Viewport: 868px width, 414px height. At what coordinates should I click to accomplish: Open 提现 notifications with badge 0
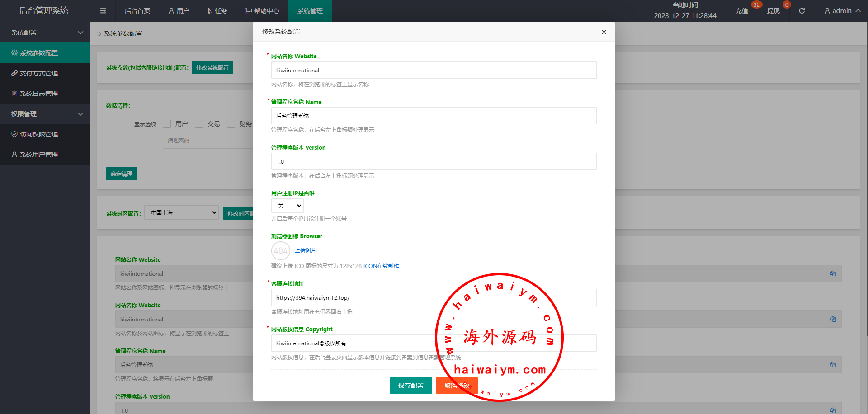tap(773, 11)
